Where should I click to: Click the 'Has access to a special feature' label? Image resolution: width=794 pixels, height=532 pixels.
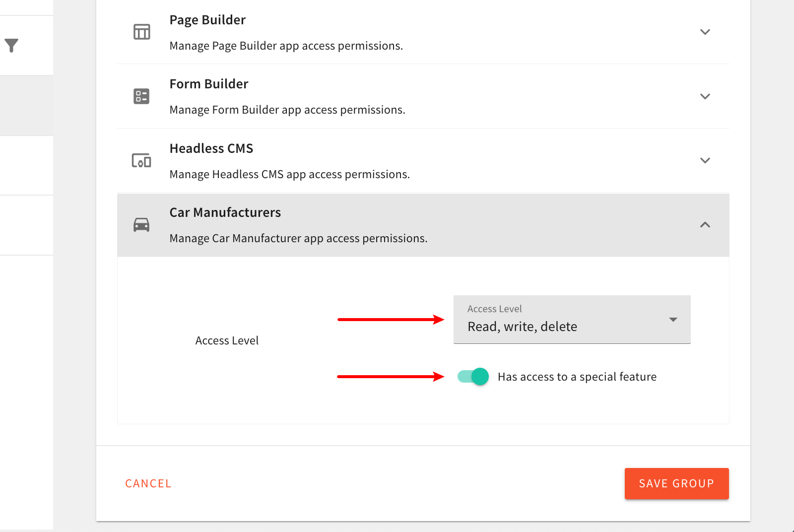tap(577, 377)
